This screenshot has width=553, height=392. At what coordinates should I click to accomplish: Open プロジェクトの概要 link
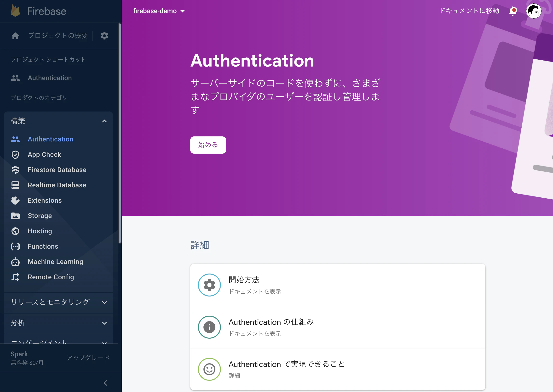(58, 36)
